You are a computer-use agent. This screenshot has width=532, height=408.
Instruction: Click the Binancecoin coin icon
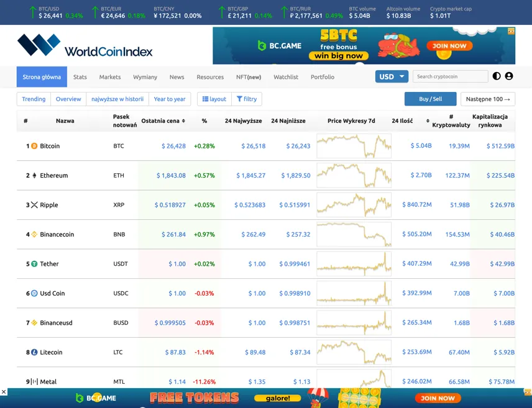click(x=34, y=234)
